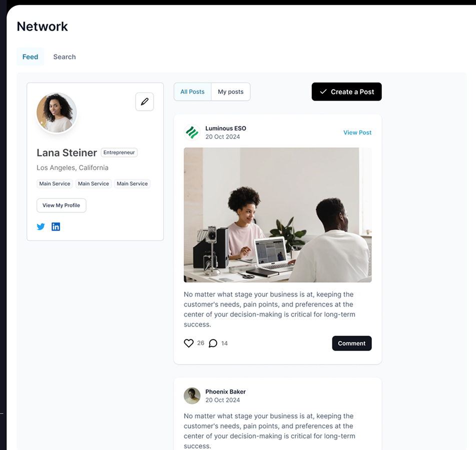Click the comment bubble icon on post
The image size is (476, 450).
point(213,343)
